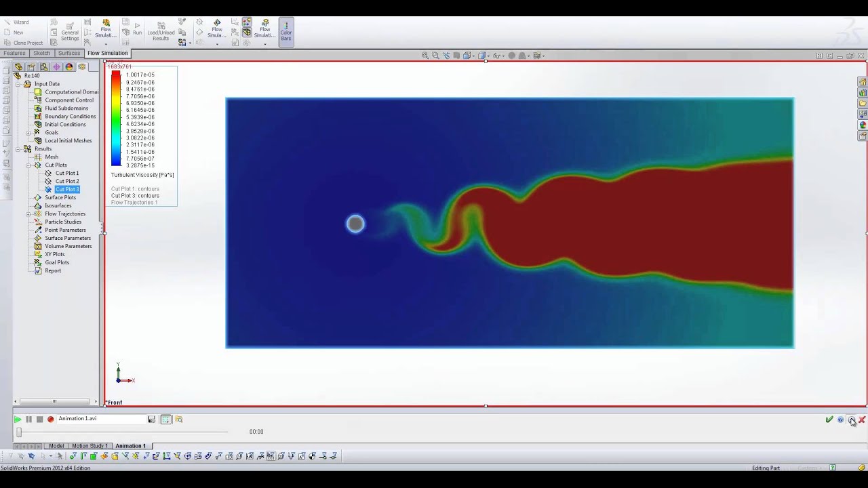Open the Flow Simulation analysis tree tab
The height and width of the screenshot is (488, 868).
coord(82,67)
